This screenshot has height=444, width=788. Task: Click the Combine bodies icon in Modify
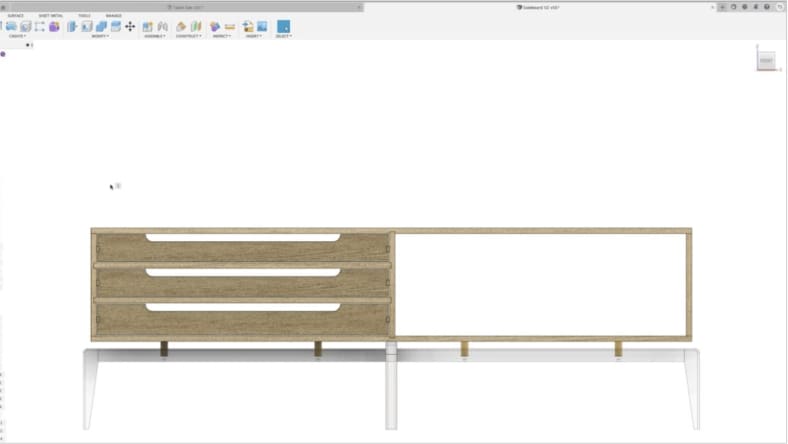click(101, 27)
